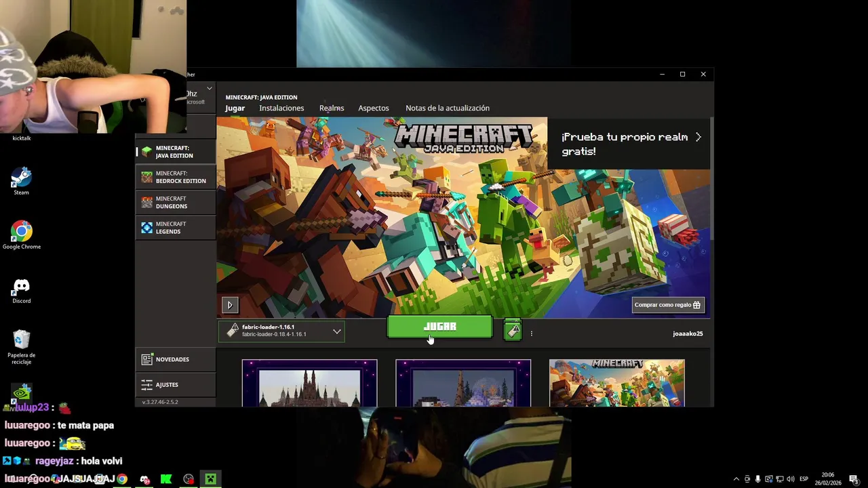
Task: Open the Aspectos tab
Action: pyautogui.click(x=374, y=108)
